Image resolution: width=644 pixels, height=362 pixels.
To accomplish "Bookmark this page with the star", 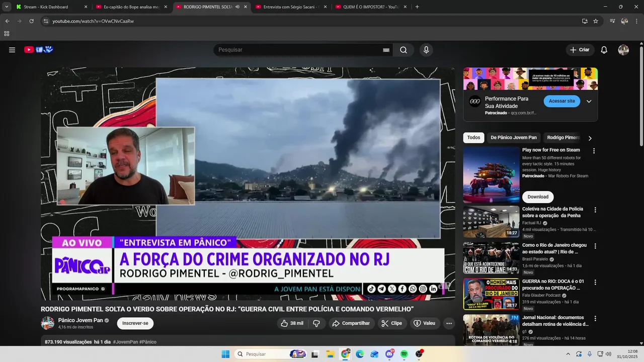I will 596,21.
